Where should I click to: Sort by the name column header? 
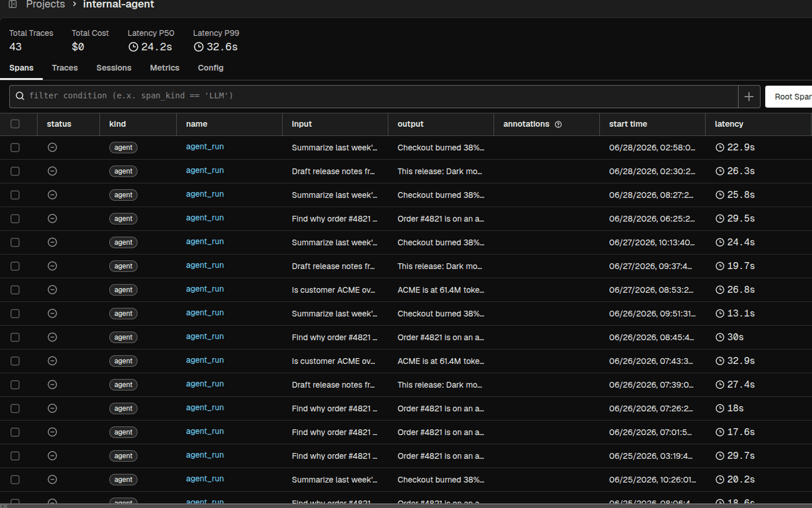tap(197, 124)
